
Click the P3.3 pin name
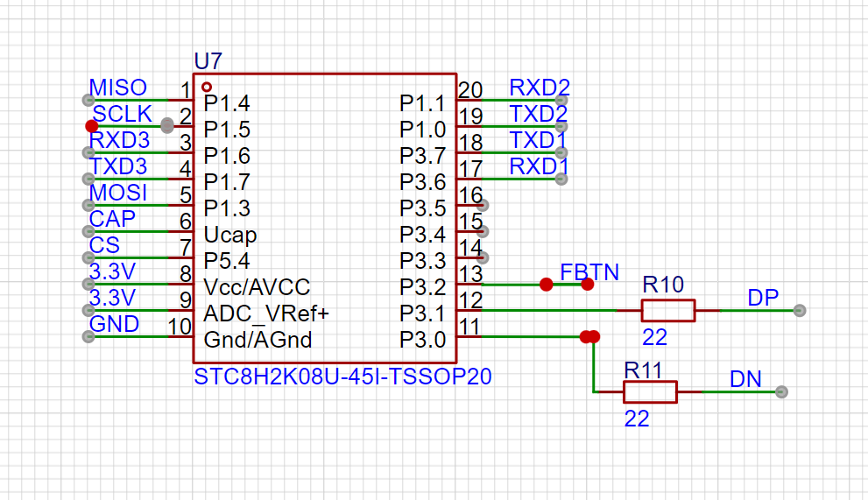pos(423,261)
